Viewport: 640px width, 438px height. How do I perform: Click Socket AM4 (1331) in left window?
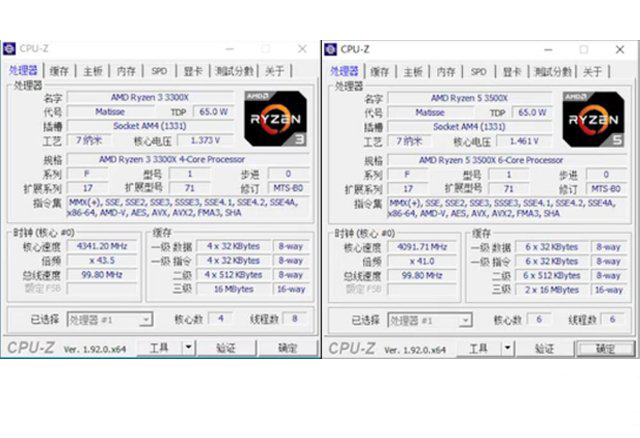[x=150, y=126]
